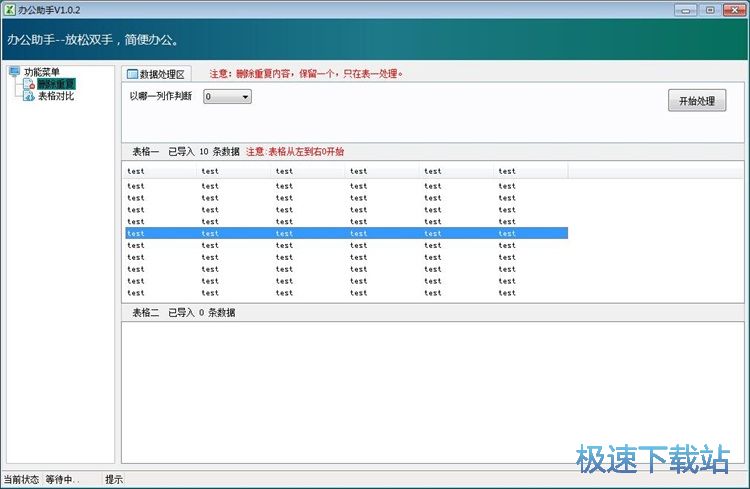
Task: Click the 办公助手 app icon in title bar
Action: click(x=9, y=9)
